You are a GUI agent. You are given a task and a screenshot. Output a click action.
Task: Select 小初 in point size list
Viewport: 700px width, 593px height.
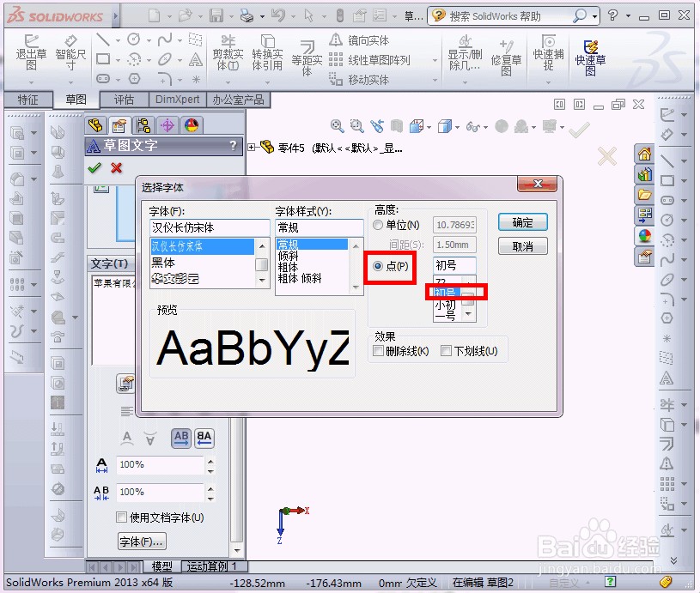(447, 305)
